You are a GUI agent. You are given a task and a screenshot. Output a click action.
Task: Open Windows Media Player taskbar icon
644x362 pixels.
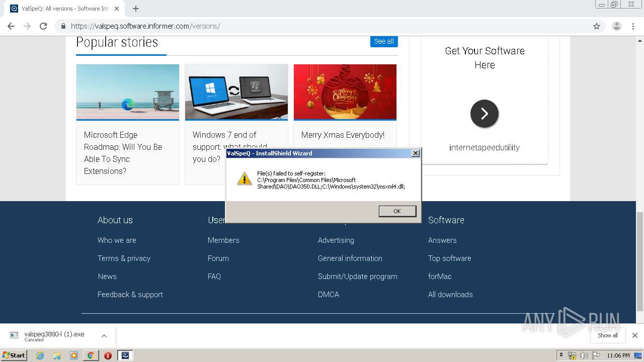point(74,355)
